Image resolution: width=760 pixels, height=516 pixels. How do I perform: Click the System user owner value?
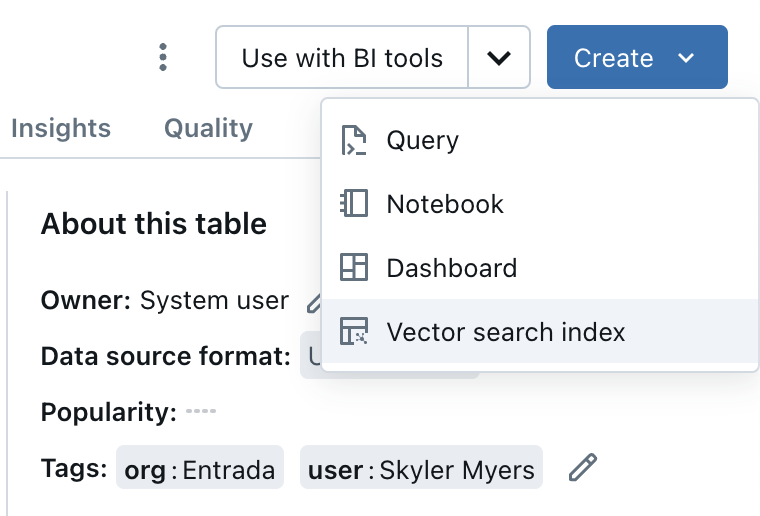[214, 300]
